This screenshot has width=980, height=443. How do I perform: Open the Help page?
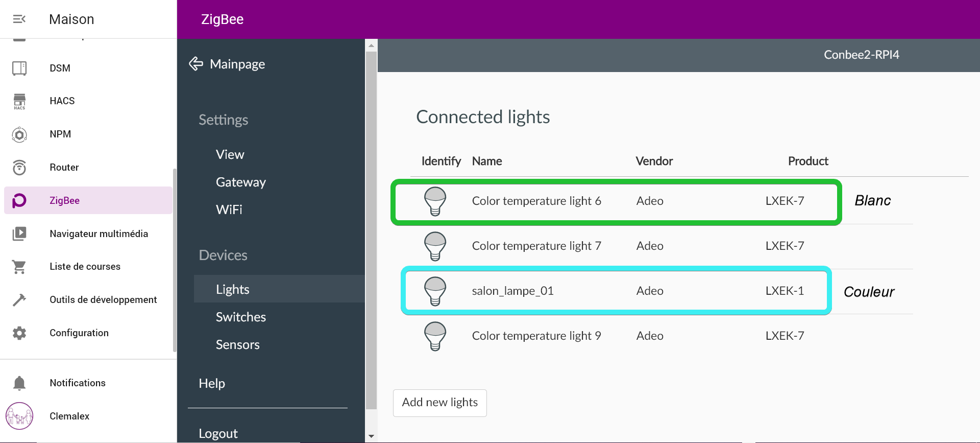tap(212, 383)
